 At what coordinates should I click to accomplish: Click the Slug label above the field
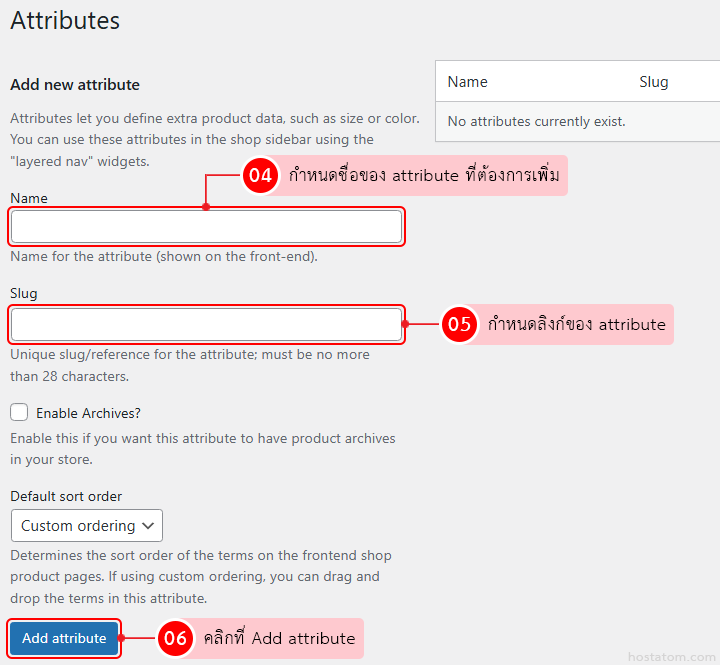[24, 294]
